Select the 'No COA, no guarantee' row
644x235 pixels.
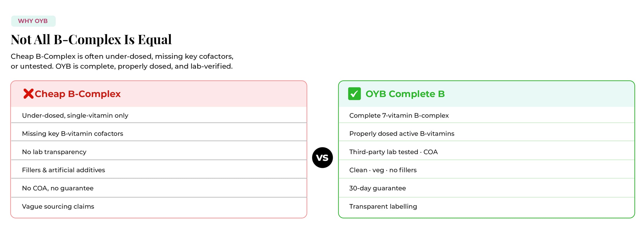point(159,188)
